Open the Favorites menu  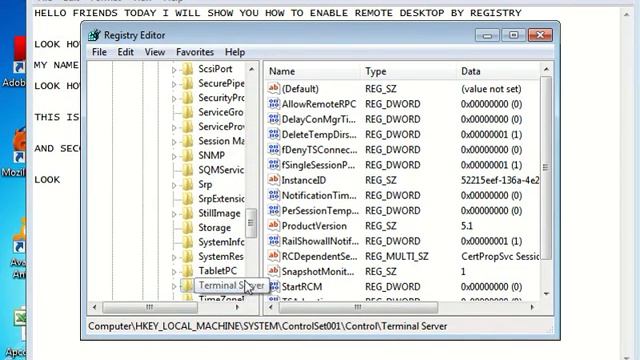(x=195, y=52)
